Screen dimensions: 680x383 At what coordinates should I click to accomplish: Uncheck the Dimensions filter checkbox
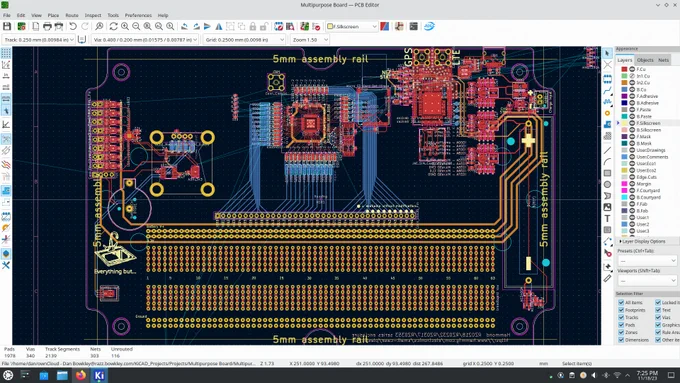tap(621, 339)
